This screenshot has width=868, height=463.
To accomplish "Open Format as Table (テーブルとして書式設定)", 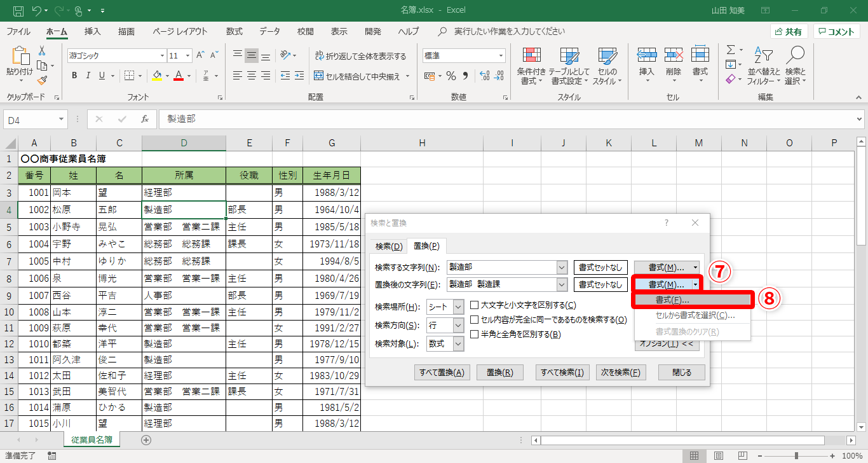I will [570, 66].
